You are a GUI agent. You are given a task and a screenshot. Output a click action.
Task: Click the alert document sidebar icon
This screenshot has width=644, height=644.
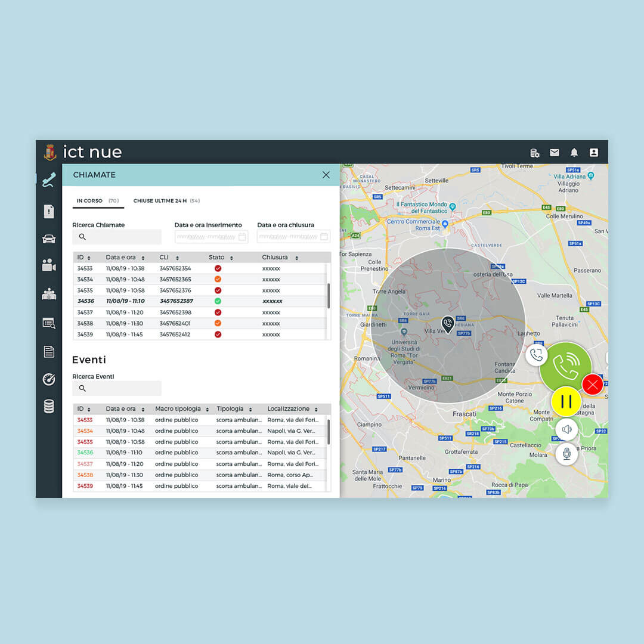coord(49,211)
